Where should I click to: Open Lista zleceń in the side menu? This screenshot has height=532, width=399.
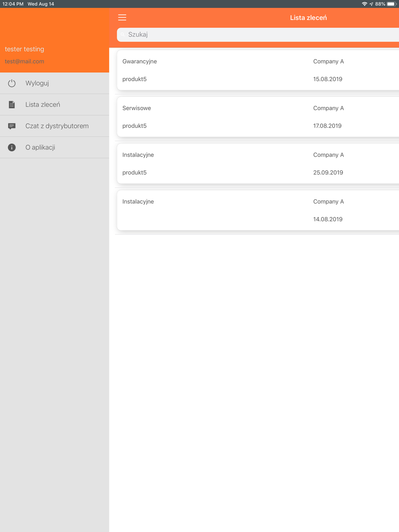55,104
